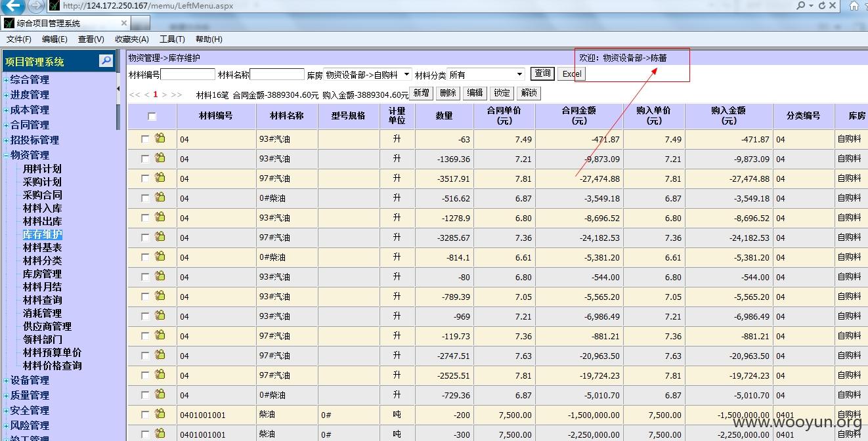Click the 锁定 button
This screenshot has width=868, height=441.
(502, 93)
